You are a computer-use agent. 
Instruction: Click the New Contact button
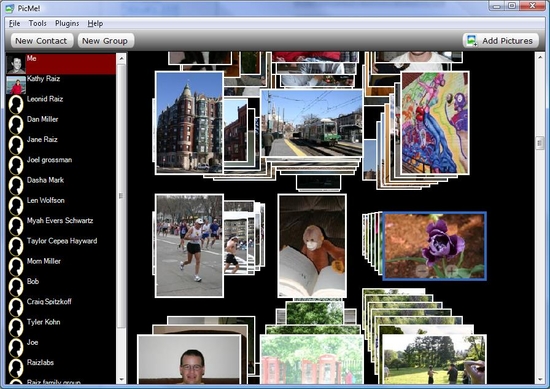pos(41,41)
